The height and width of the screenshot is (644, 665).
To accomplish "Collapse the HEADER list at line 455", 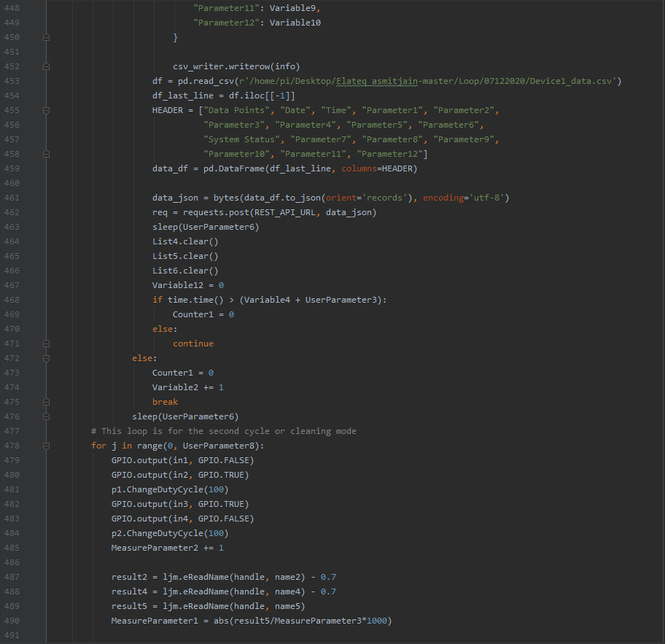I will click(x=46, y=110).
